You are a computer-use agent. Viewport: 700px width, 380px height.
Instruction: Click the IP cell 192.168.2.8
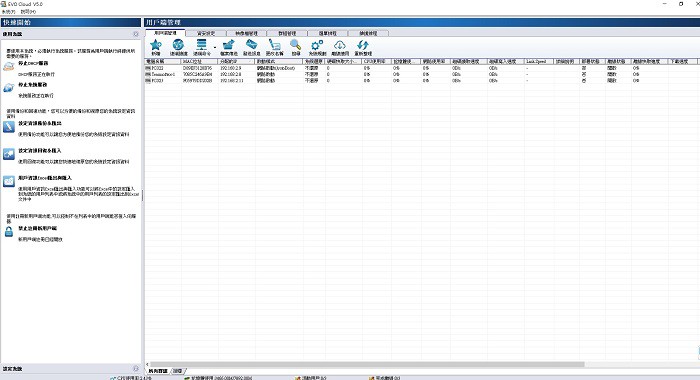pyautogui.click(x=231, y=75)
